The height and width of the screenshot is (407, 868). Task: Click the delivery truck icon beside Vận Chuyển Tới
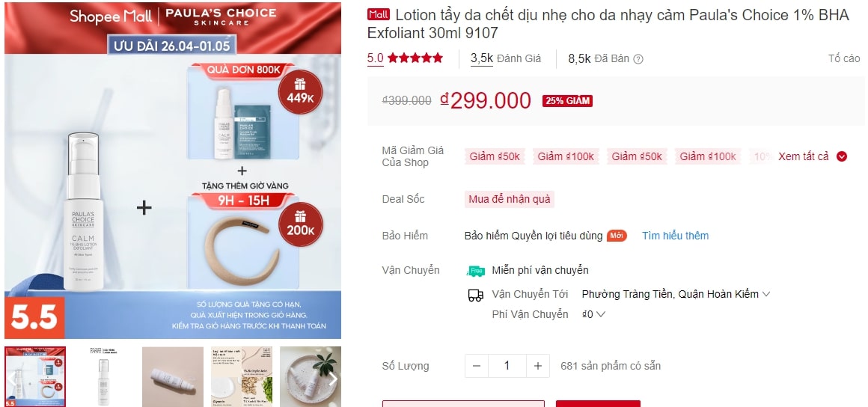coord(475,295)
